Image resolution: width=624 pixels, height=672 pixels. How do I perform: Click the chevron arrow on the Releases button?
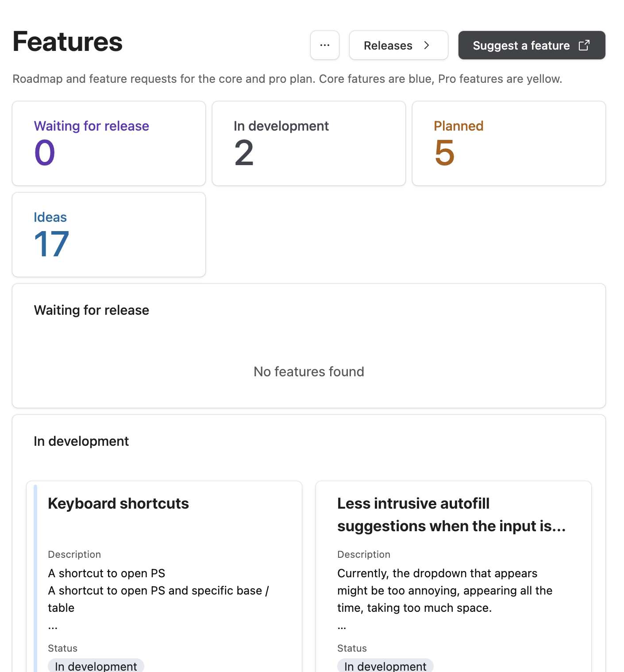coord(427,45)
